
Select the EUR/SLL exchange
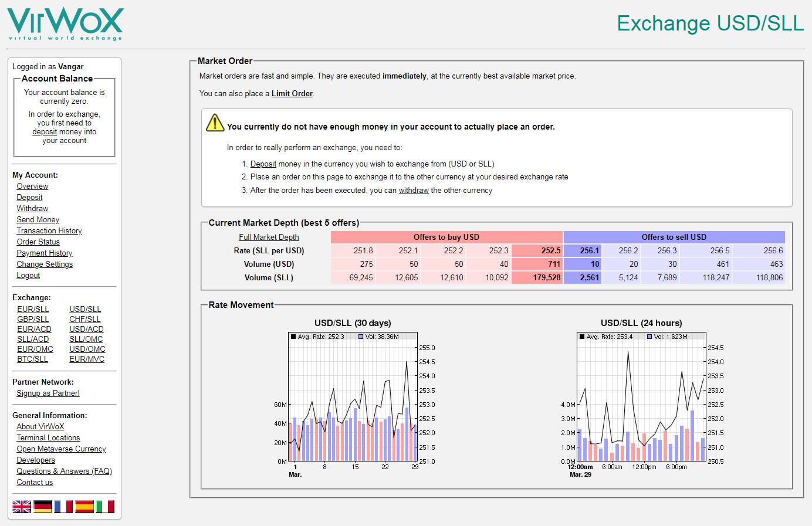pos(33,310)
